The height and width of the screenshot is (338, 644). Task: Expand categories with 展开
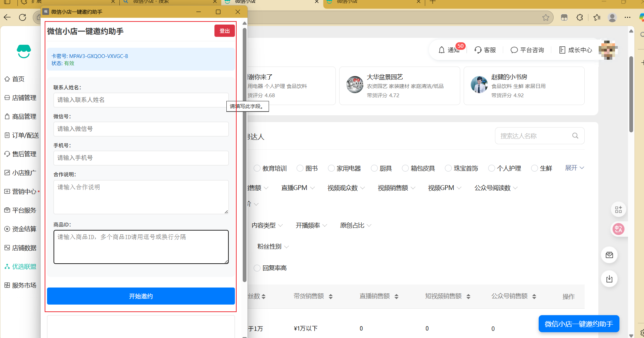point(574,168)
